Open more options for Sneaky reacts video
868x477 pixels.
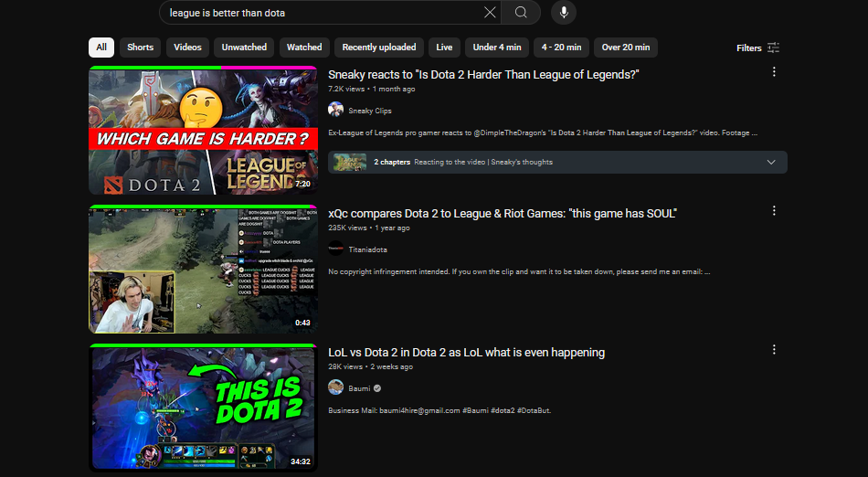click(x=774, y=72)
